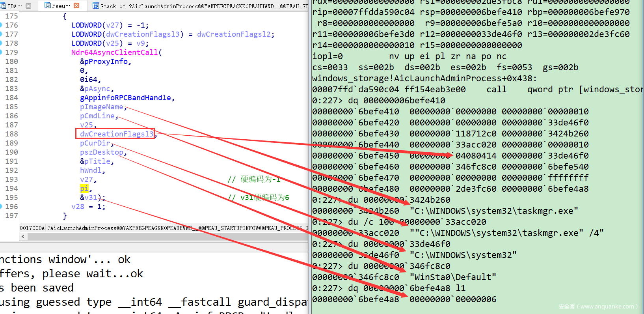
Task: Click v27 on line 193
Action: 86,179
